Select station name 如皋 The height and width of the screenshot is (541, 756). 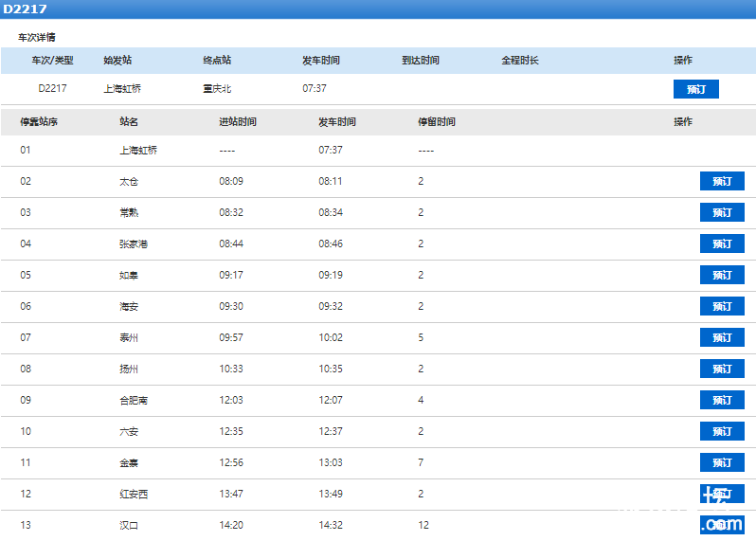[129, 275]
